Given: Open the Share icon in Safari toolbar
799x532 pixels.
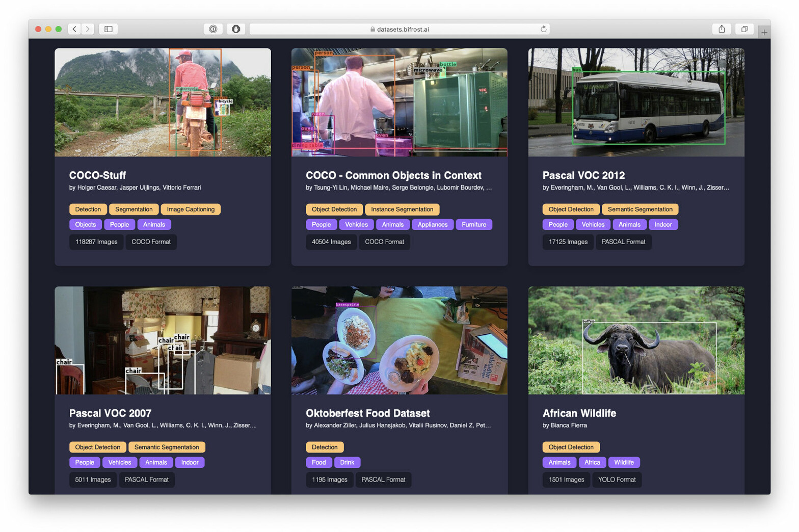Looking at the screenshot, I should point(722,29).
